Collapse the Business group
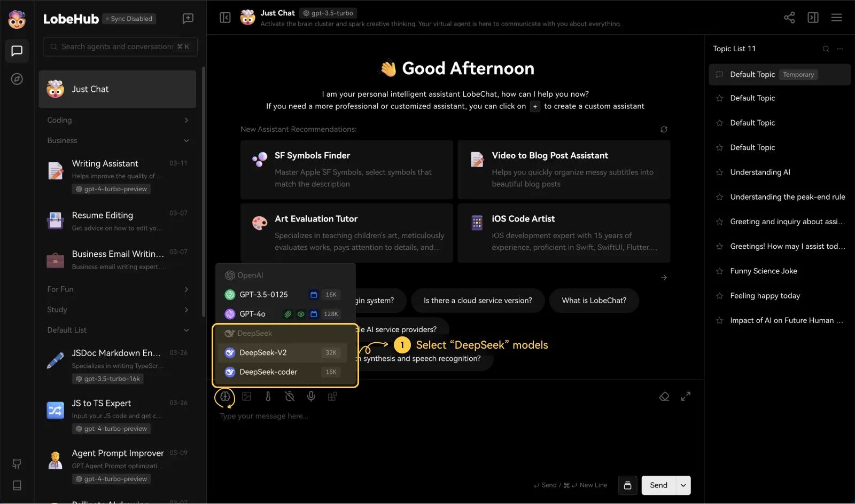The height and width of the screenshot is (504, 855). [x=118, y=140]
